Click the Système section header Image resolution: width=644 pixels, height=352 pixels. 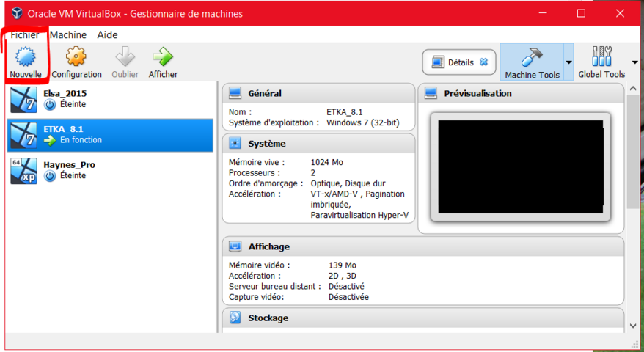[319, 144]
